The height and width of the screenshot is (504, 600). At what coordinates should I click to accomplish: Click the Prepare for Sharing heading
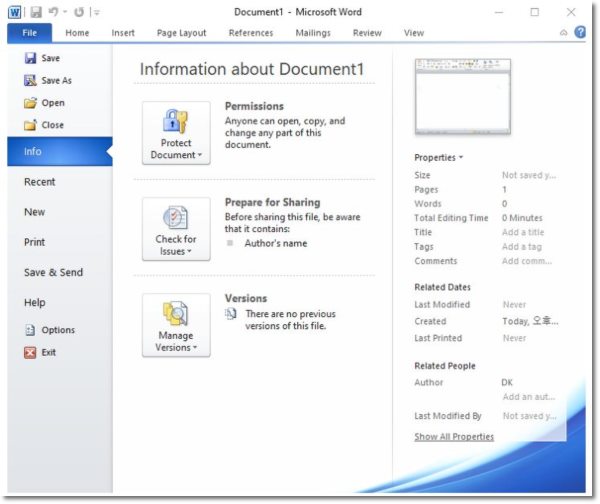pos(272,202)
